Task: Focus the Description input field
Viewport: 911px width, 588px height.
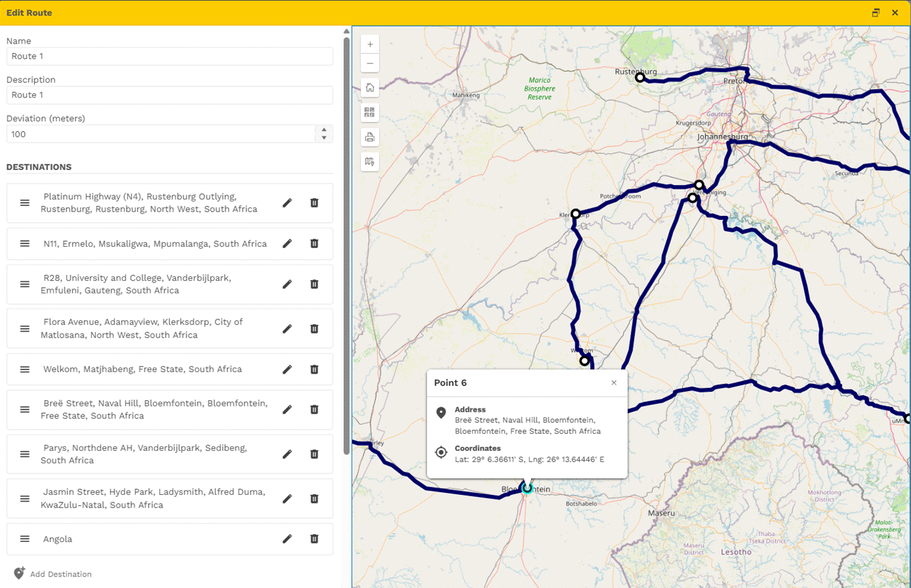Action: coord(170,95)
